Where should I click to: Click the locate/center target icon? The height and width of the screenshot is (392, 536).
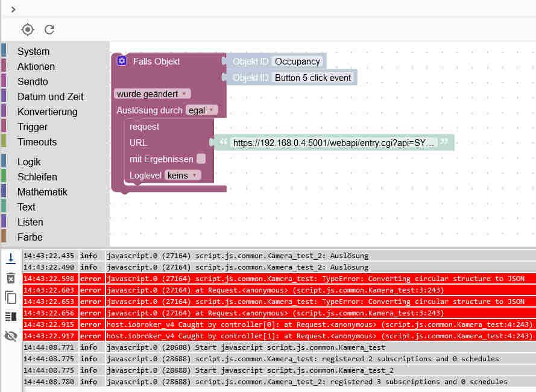tap(28, 29)
